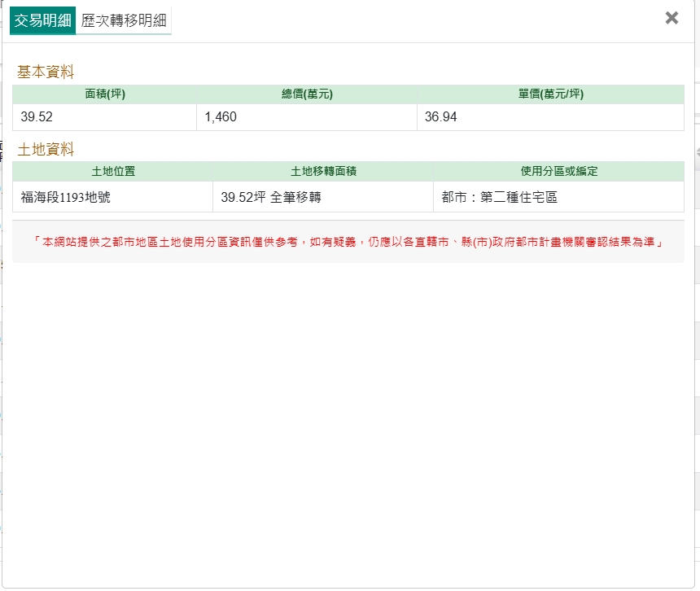Click the 福海段1193地號 land location cell
The image size is (700, 591).
point(66,197)
